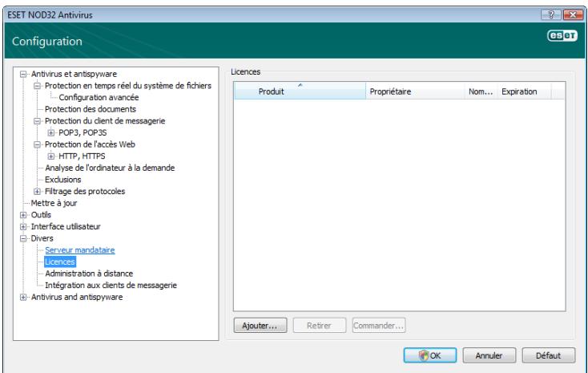
Task: Open Mettre à jour settings
Action: pyautogui.click(x=54, y=203)
